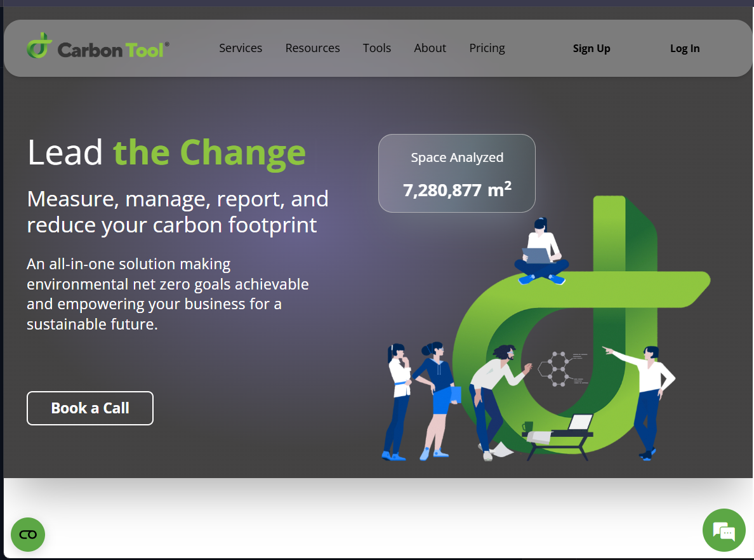Viewport: 754px width, 560px height.
Task: Go to the About section
Action: tap(430, 48)
